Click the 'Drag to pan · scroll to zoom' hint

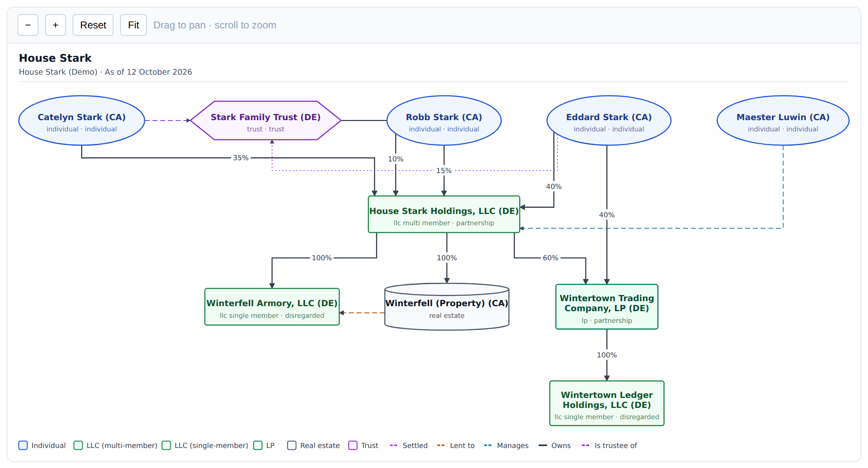[215, 25]
